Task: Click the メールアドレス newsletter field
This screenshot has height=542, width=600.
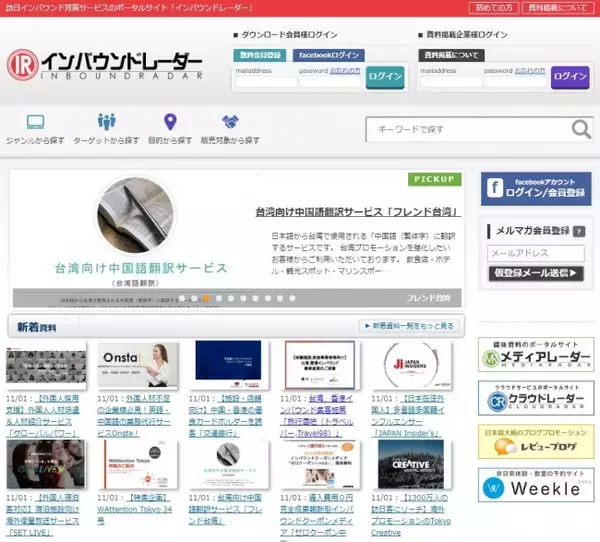Action: (x=536, y=253)
